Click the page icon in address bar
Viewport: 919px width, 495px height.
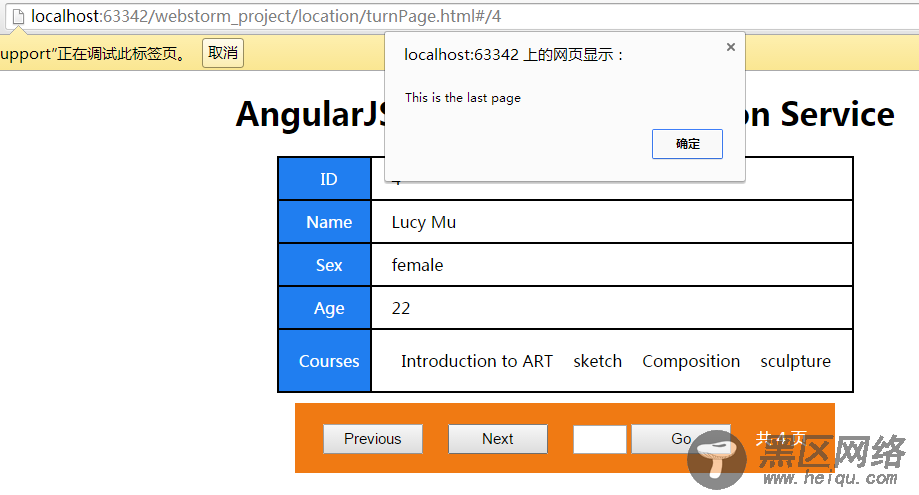coord(18,16)
